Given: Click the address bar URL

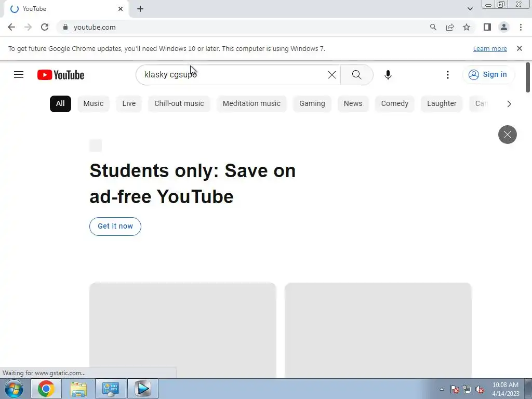Looking at the screenshot, I should pos(95,27).
